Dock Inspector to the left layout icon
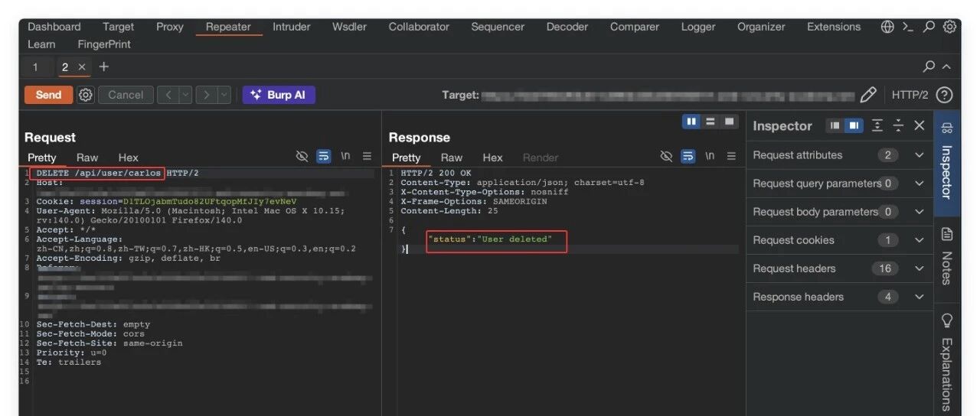980x416 pixels. [x=835, y=125]
